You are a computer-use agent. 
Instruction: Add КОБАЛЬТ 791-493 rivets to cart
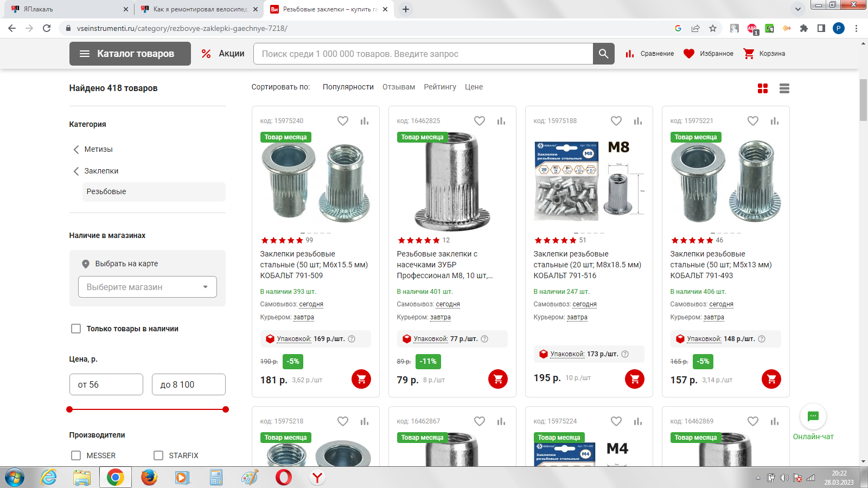771,379
